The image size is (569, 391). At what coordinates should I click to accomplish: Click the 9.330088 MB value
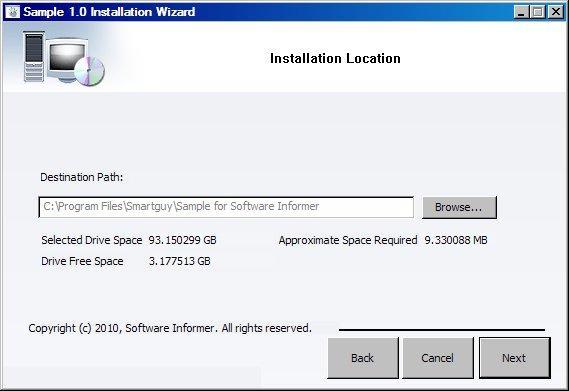tap(456, 240)
